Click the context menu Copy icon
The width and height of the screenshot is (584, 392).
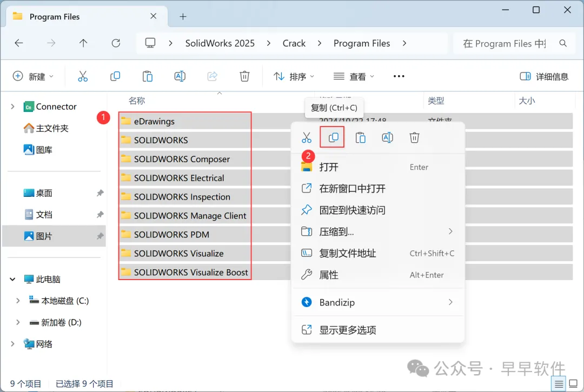click(333, 137)
